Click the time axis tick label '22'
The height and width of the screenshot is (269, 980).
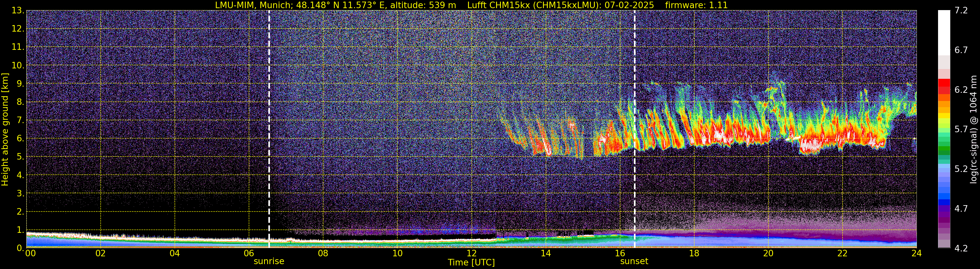(842, 253)
